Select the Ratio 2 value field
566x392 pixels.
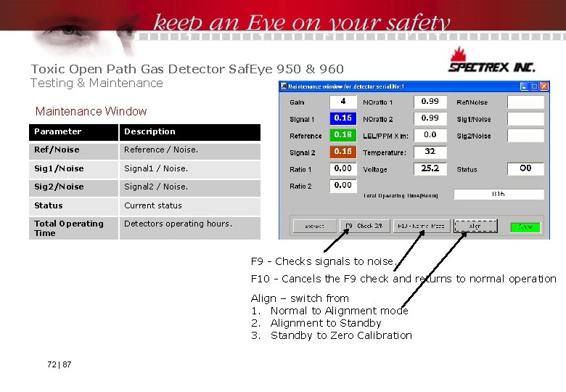point(343,186)
